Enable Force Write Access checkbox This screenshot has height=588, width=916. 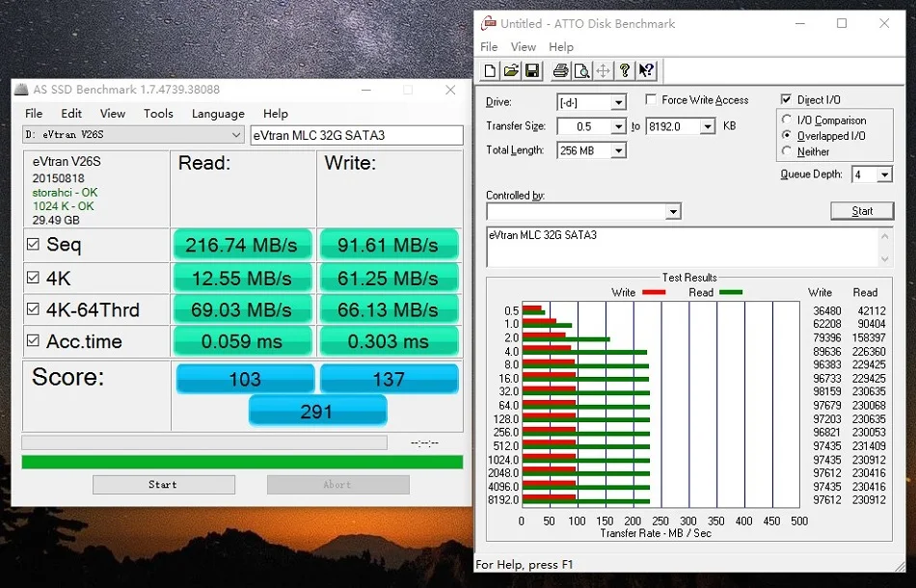point(651,100)
